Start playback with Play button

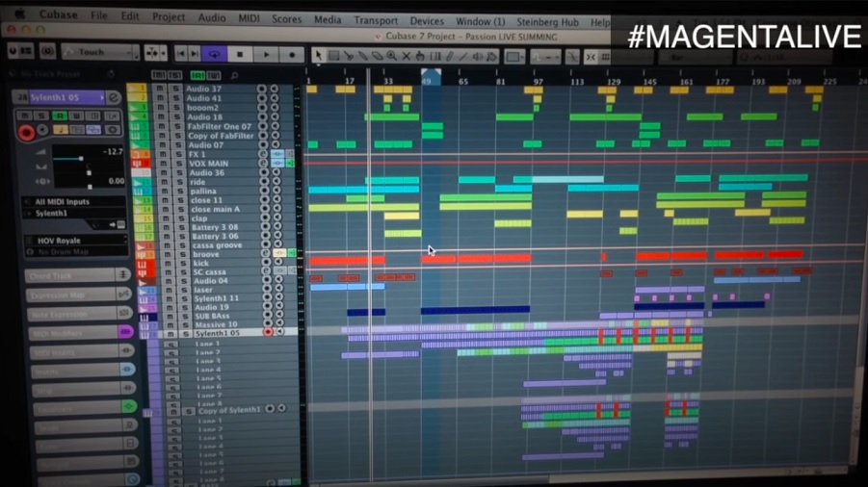pyautogui.click(x=266, y=55)
